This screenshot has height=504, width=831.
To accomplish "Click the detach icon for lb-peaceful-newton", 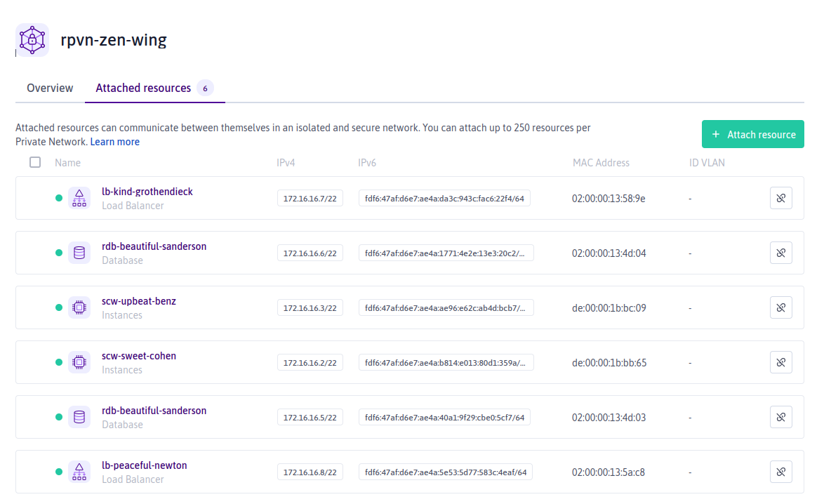I will point(780,472).
